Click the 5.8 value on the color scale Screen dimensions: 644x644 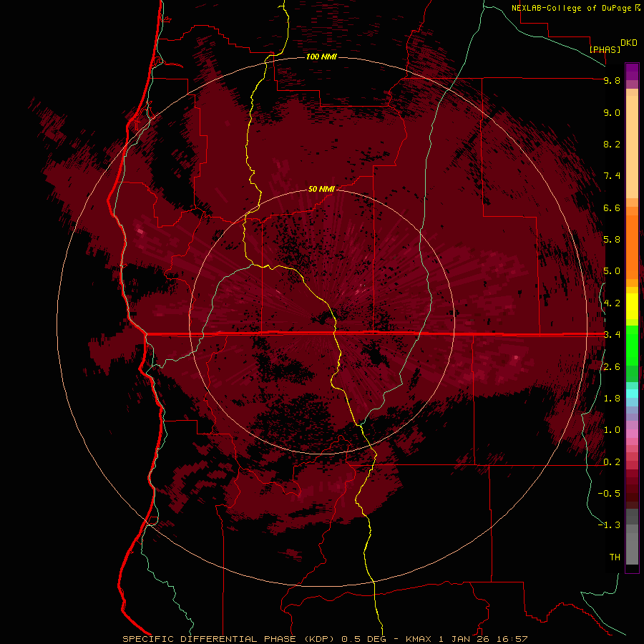coord(612,240)
